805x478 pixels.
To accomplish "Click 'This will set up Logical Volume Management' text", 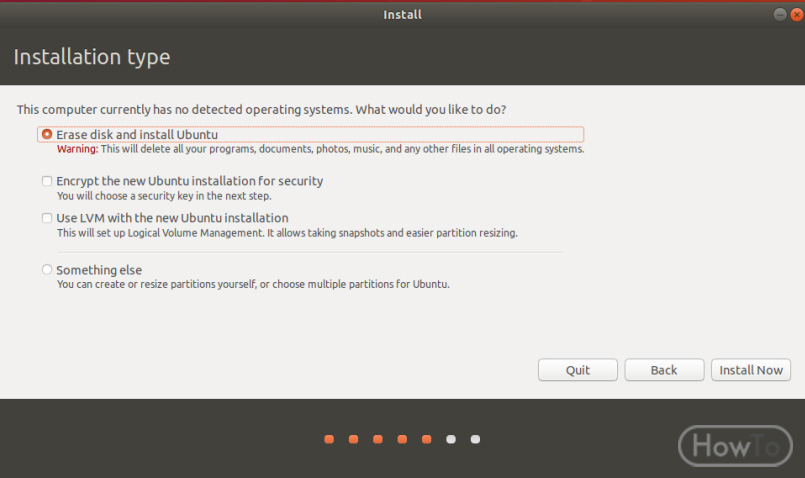I will [287, 233].
